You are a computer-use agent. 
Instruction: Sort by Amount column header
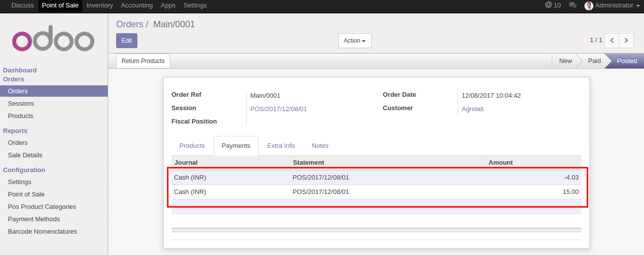pyautogui.click(x=533, y=162)
